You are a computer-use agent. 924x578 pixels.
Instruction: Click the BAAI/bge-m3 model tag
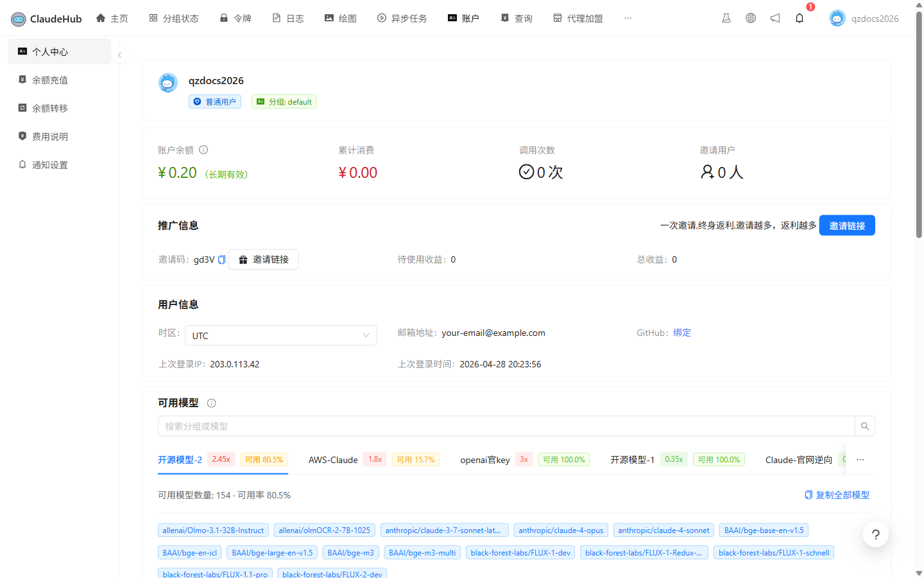(x=351, y=553)
